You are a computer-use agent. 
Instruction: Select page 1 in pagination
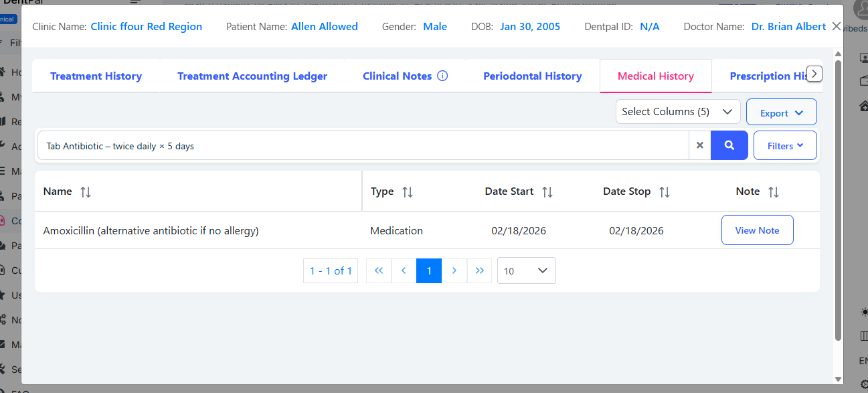point(429,270)
